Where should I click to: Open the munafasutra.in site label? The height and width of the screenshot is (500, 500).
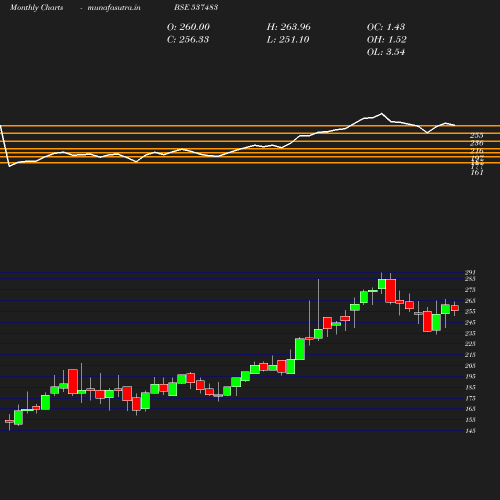pyautogui.click(x=114, y=7)
